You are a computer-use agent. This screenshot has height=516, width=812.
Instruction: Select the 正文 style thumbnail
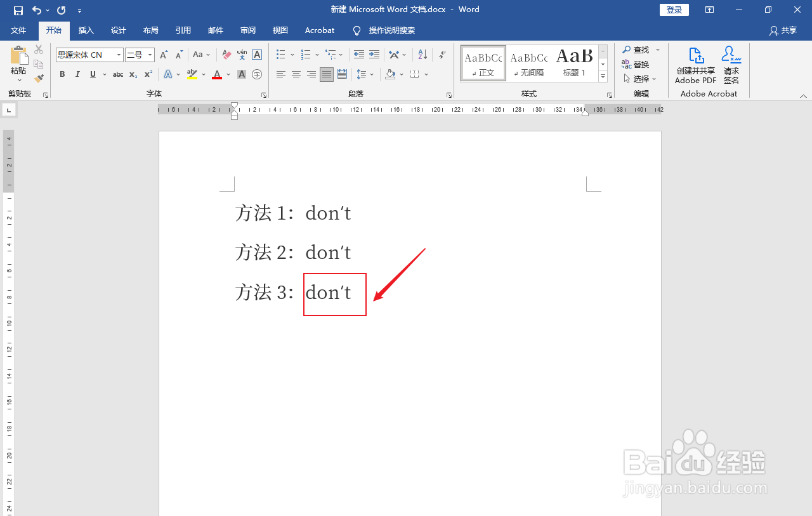click(x=483, y=63)
